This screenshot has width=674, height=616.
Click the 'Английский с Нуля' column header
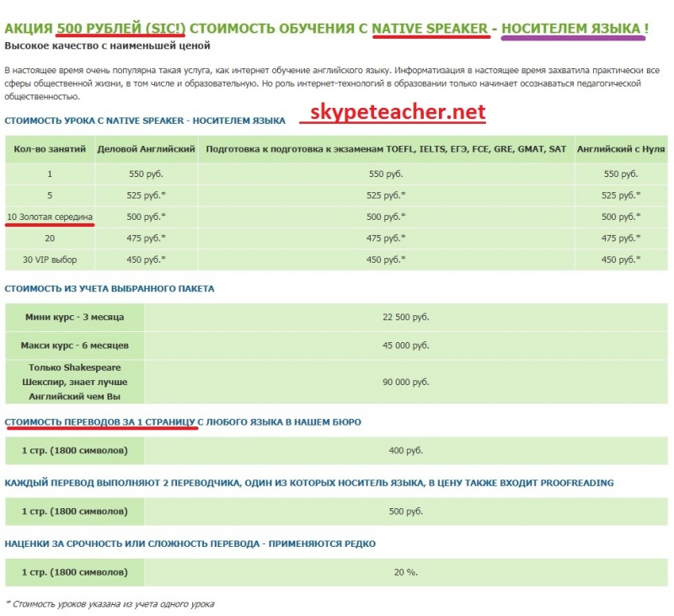[621, 149]
